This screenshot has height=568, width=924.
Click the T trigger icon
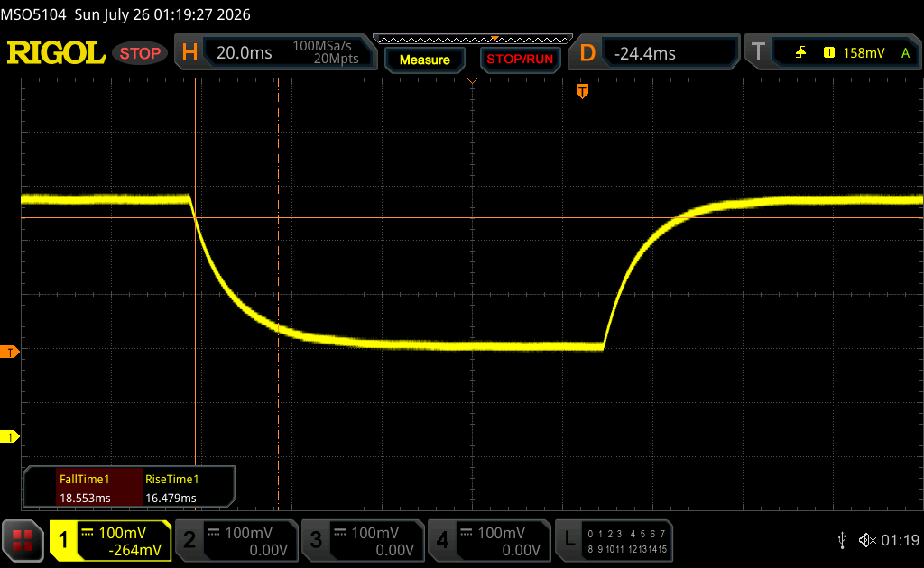tap(758, 51)
